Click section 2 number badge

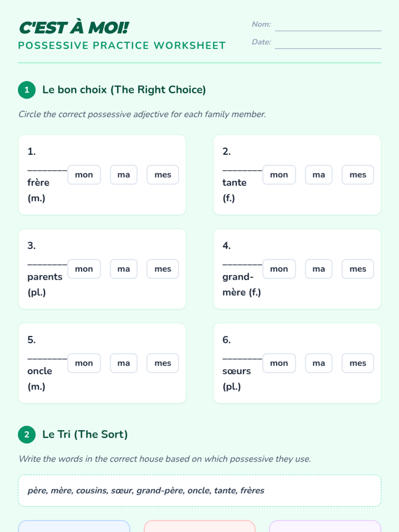(27, 435)
